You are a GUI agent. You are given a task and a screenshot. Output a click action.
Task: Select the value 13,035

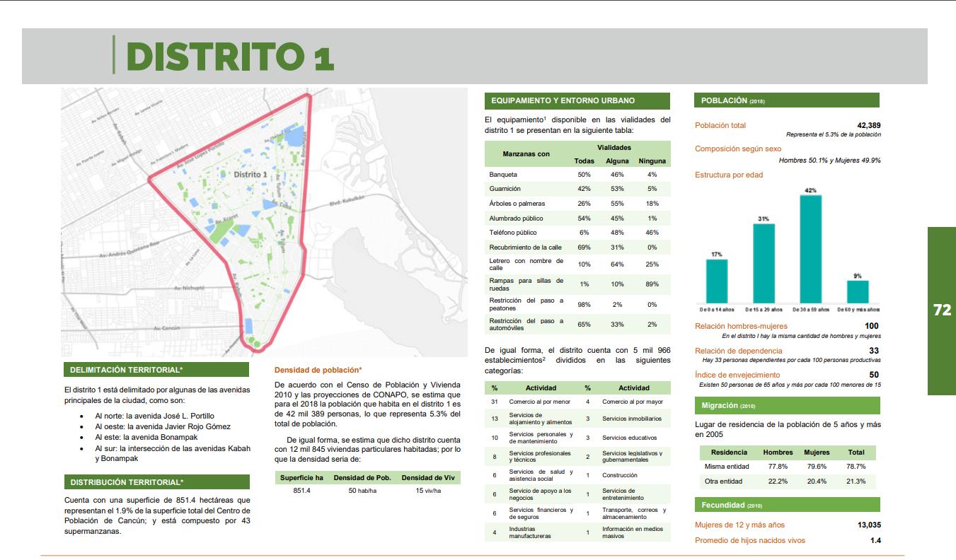(869, 525)
